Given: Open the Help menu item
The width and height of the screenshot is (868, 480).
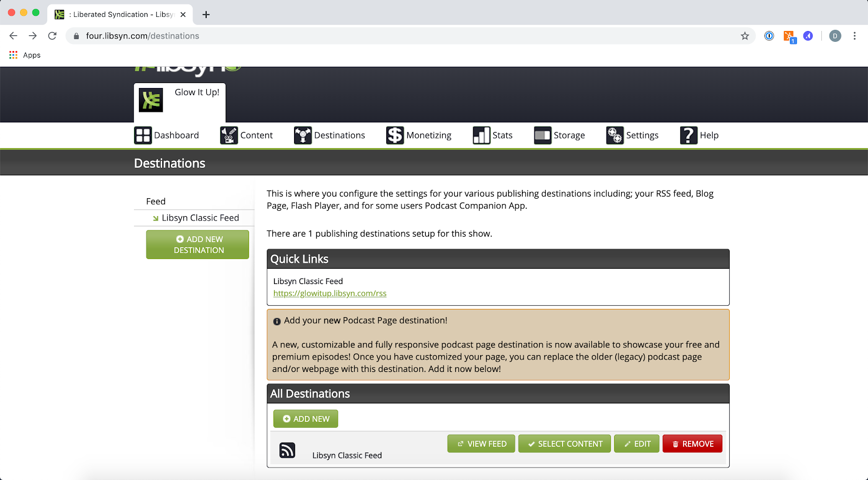Looking at the screenshot, I should coord(699,135).
